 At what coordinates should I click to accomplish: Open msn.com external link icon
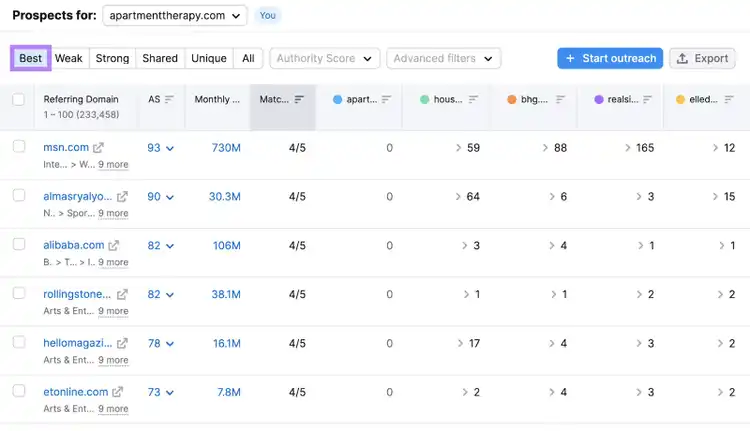(98, 147)
